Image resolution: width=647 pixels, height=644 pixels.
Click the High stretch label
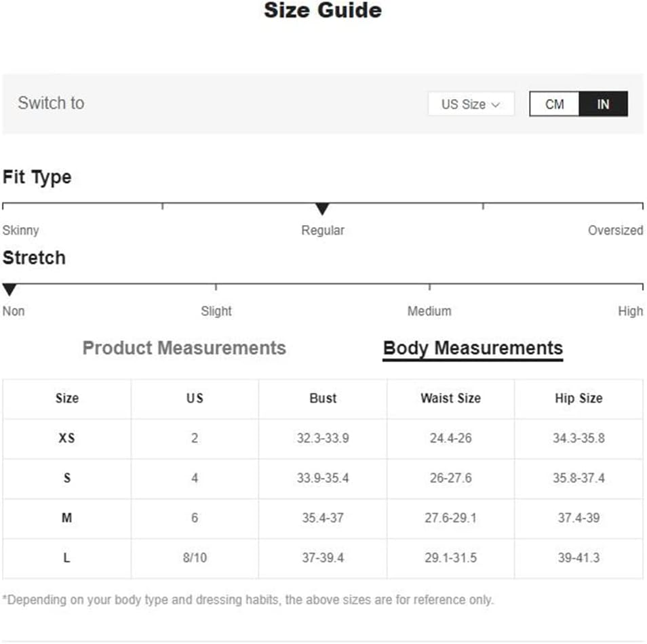pyautogui.click(x=630, y=311)
